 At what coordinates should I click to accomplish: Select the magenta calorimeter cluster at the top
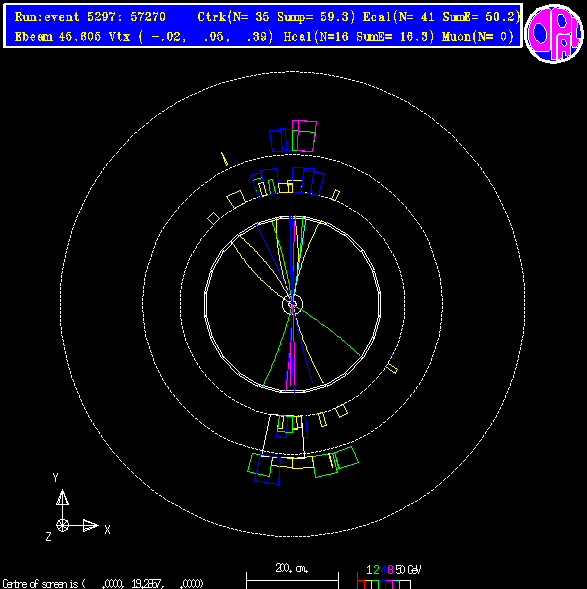305,136
